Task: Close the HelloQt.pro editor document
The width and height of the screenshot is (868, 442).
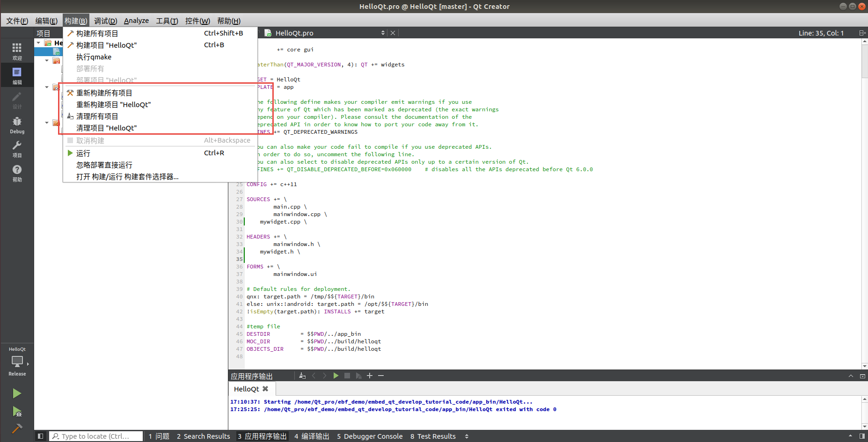Action: point(393,33)
